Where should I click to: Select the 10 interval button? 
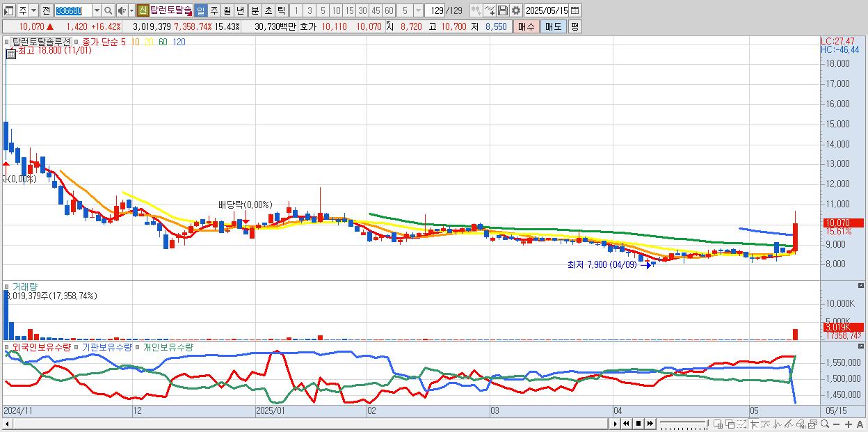click(336, 10)
